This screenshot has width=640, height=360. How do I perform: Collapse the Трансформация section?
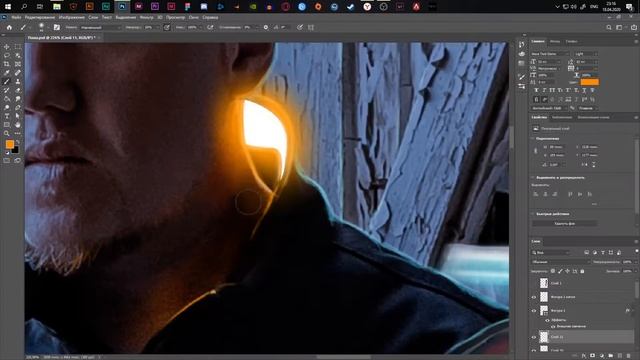(533, 139)
